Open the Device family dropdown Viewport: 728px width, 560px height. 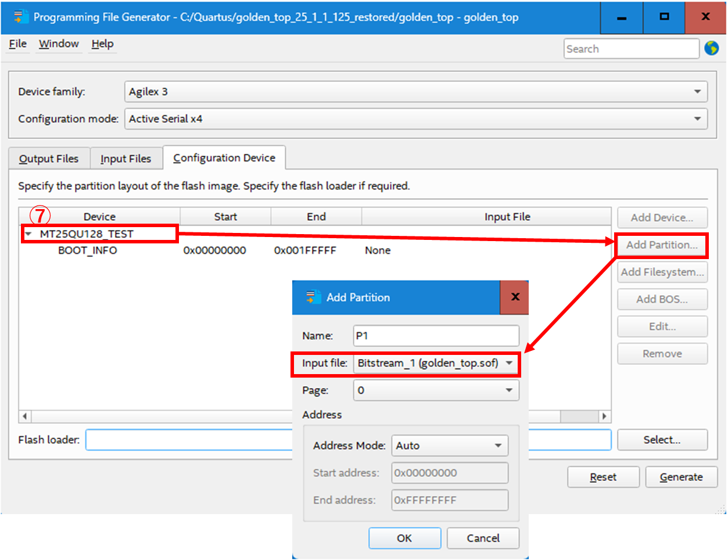coord(697,92)
